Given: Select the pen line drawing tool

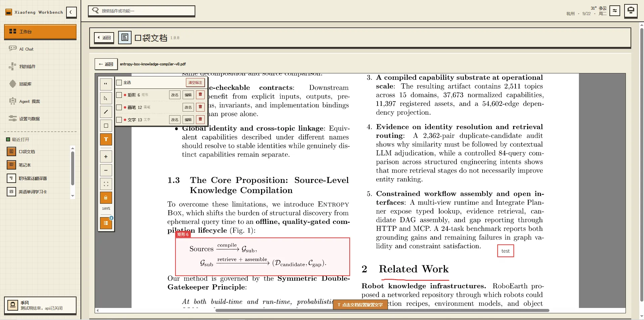Looking at the screenshot, I should (x=106, y=112).
